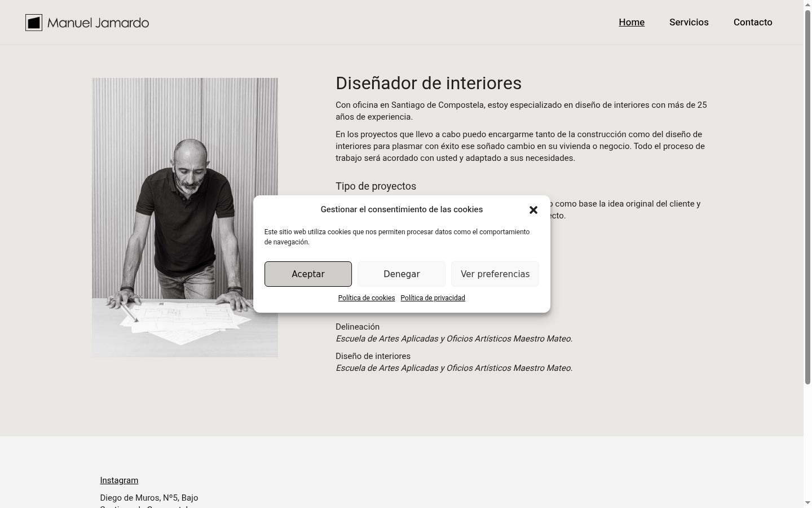Image resolution: width=812 pixels, height=508 pixels.
Task: Click the scrollbar down arrow
Action: coord(807,503)
